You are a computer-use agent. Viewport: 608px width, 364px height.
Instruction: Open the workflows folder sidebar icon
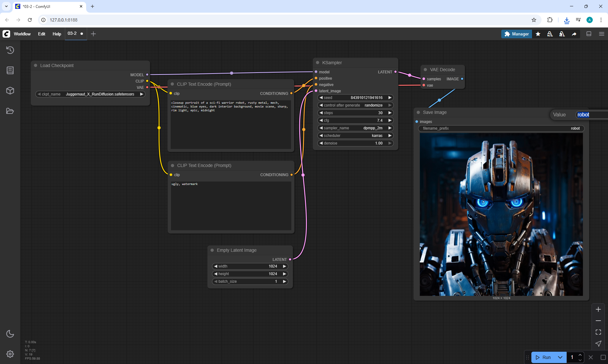tap(10, 111)
